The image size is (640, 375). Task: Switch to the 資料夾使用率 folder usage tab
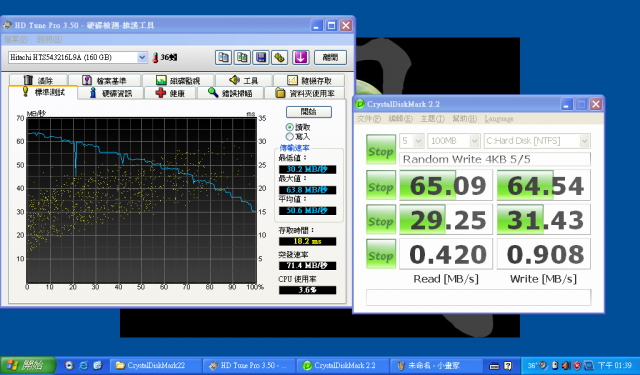(304, 93)
